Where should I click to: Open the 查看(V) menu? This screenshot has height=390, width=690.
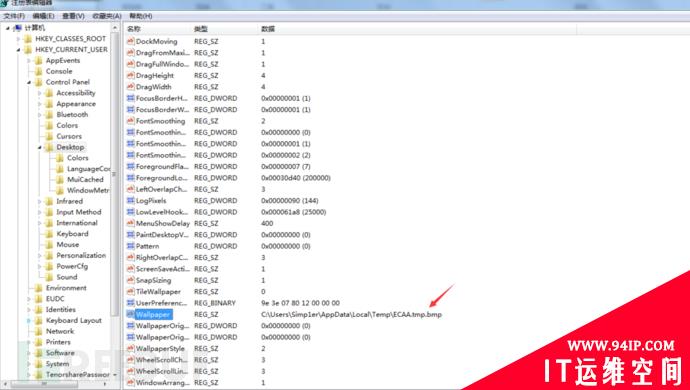coord(73,16)
